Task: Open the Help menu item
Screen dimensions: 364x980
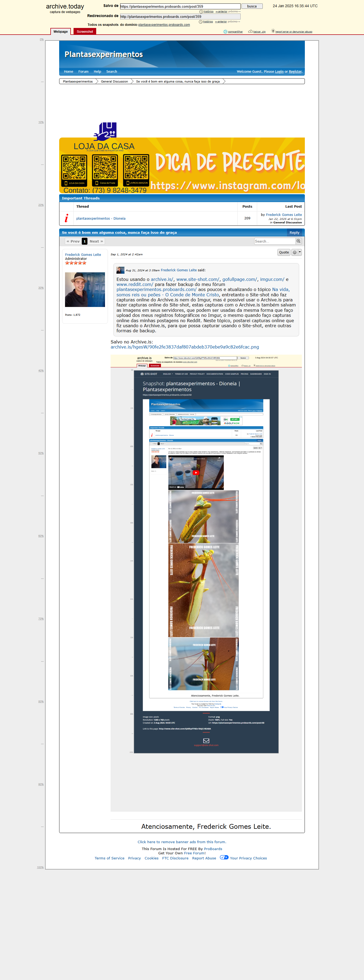Action: [98, 72]
